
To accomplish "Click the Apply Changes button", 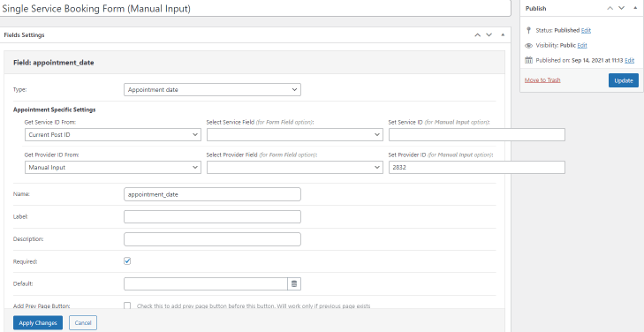I will coord(38,323).
